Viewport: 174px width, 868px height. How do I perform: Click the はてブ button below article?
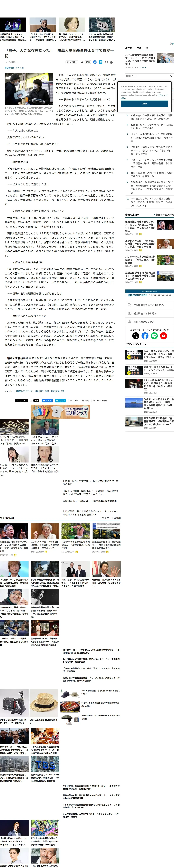60,401
